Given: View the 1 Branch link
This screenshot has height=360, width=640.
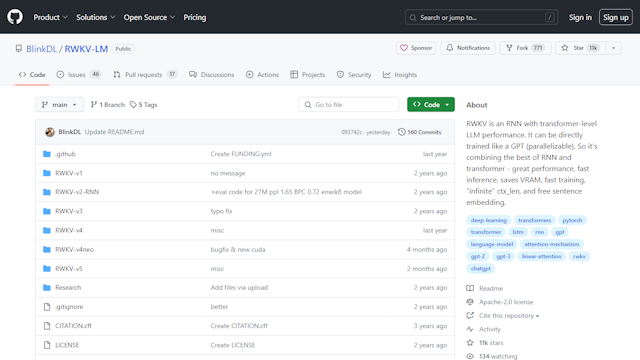Looking at the screenshot, I should (108, 105).
